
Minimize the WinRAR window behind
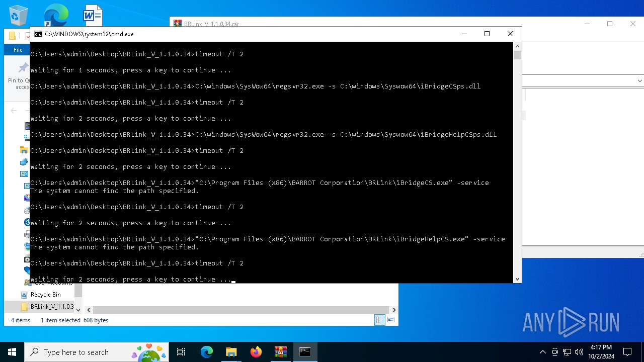pos(587,24)
